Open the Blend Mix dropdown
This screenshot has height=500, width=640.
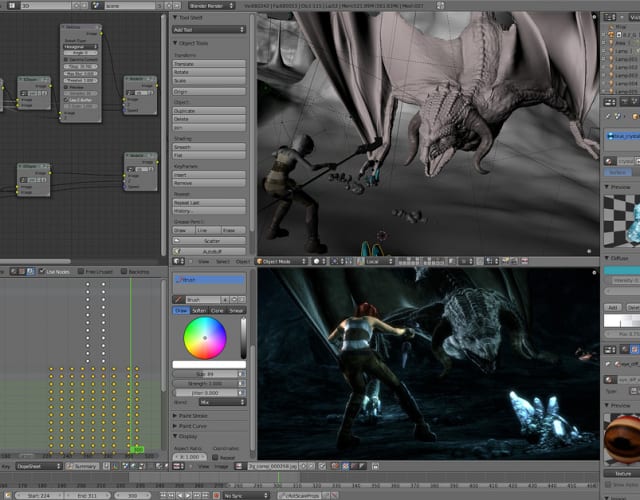(x=222, y=402)
